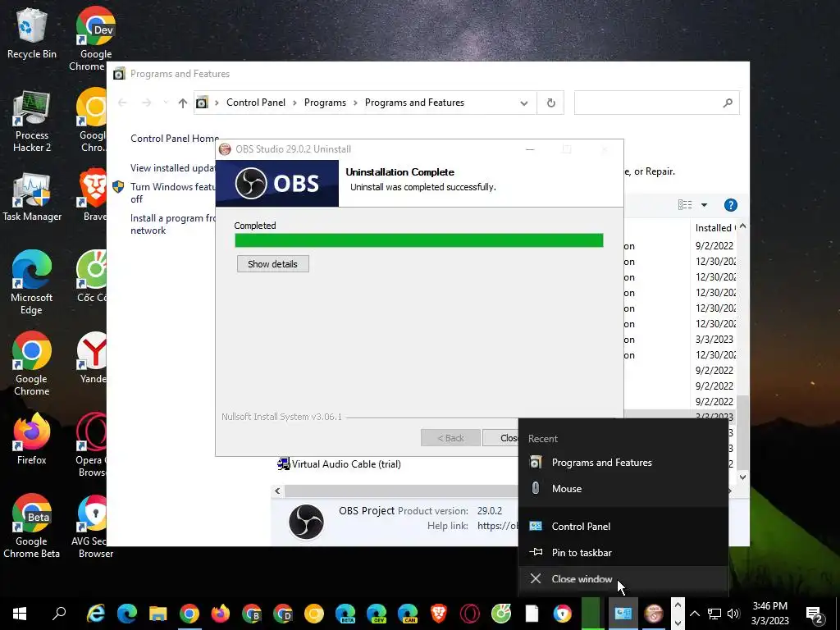840x630 pixels.
Task: Launch Task Manager desktop shortcut
Action: [32, 197]
